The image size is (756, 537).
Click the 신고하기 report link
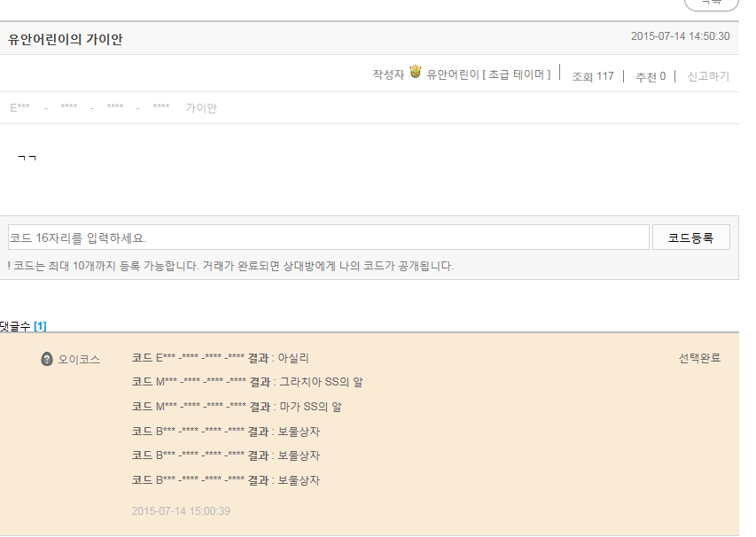pyautogui.click(x=708, y=76)
